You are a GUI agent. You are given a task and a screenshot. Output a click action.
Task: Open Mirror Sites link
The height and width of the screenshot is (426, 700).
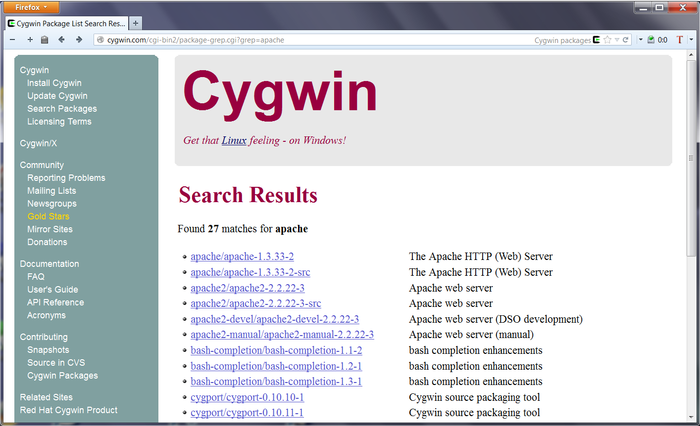coord(50,229)
